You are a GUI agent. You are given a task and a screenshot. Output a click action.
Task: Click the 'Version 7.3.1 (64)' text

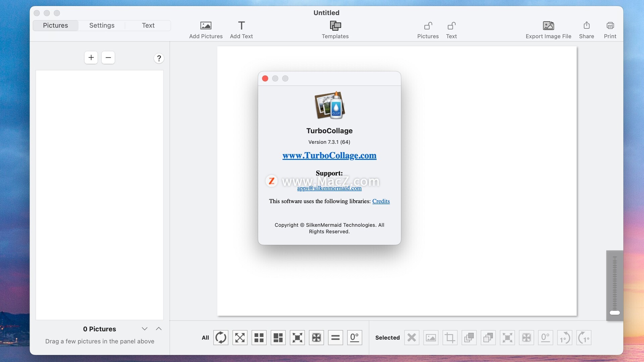click(329, 142)
